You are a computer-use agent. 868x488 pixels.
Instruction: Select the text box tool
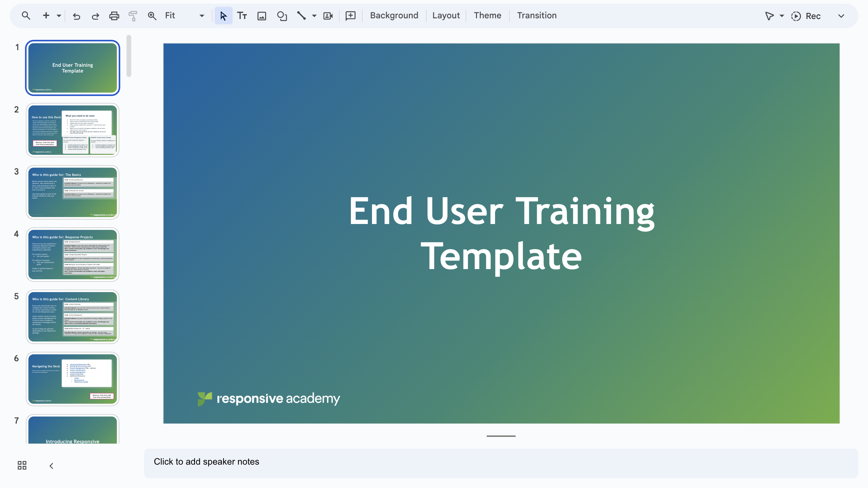[x=242, y=16]
